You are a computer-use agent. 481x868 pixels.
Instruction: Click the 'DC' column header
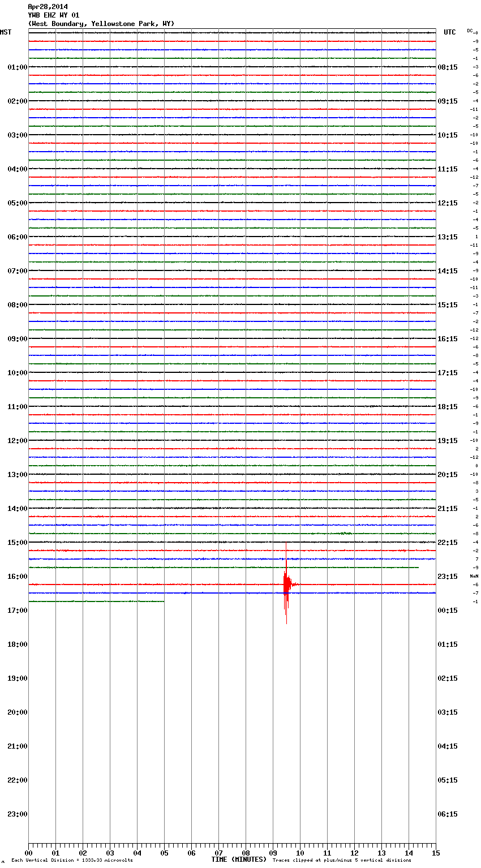pos(470,31)
